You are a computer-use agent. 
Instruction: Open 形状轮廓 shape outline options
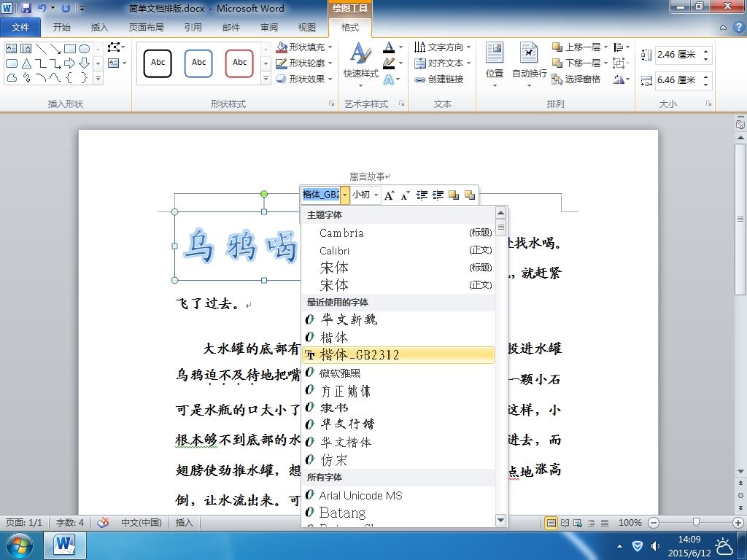click(304, 63)
